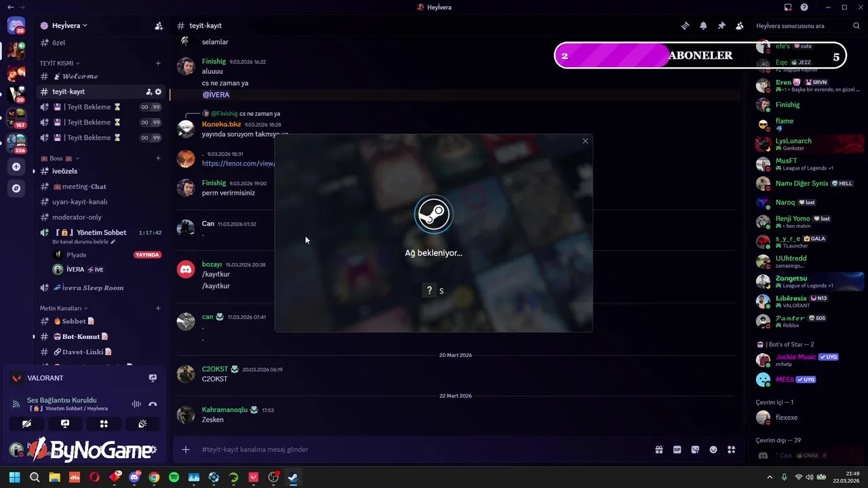
Task: Disconnect from voice call
Action: pyautogui.click(x=153, y=404)
